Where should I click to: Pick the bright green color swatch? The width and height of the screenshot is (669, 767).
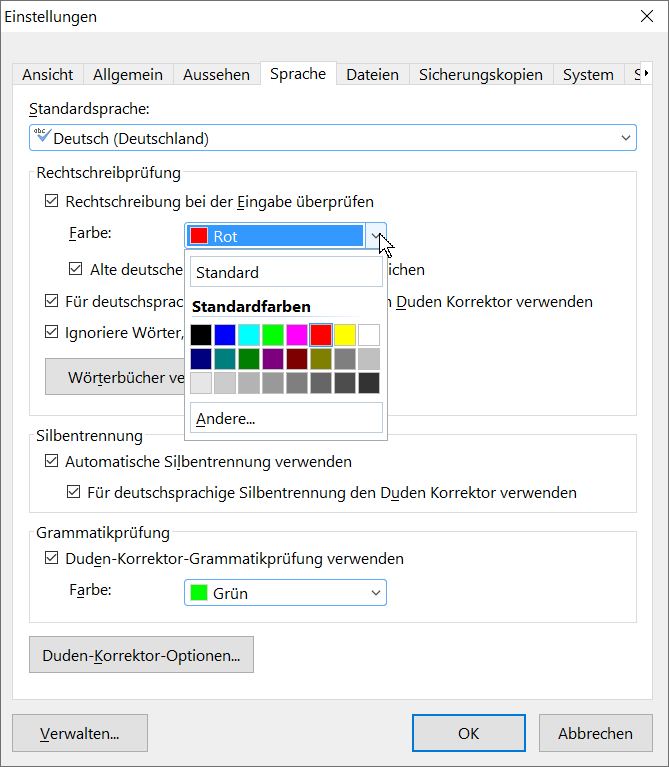coord(273,335)
